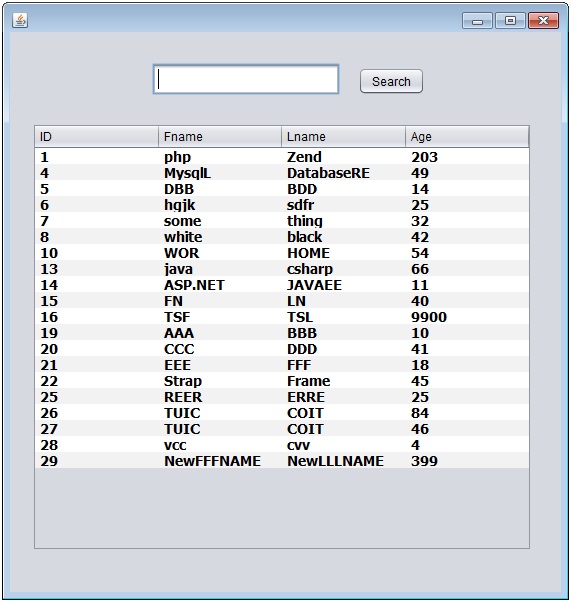This screenshot has width=571, height=603.
Task: Select the ID cell "28"
Action: tap(97, 445)
